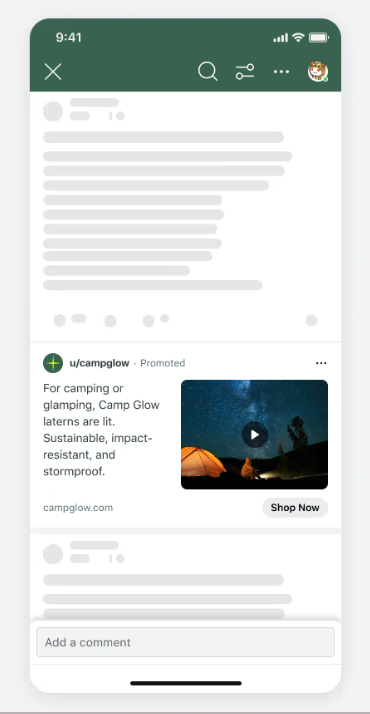The height and width of the screenshot is (714, 370).
Task: Click the campglow green avatar icon
Action: point(53,363)
